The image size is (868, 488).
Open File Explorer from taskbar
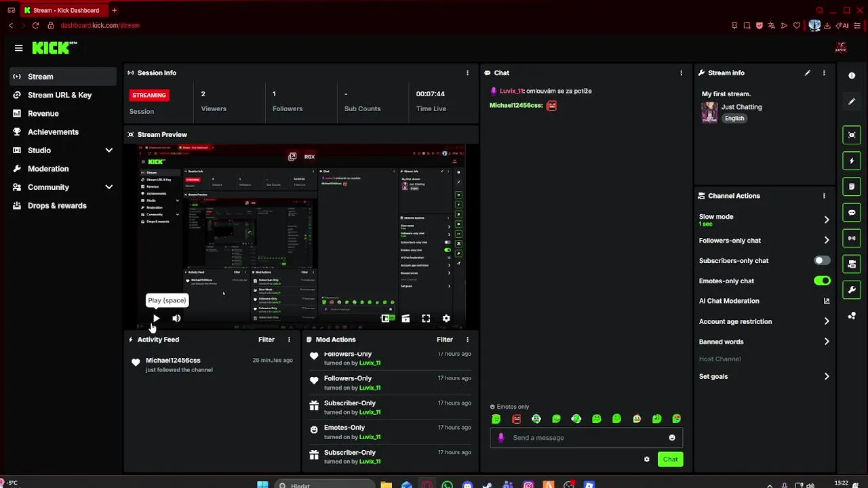tap(386, 485)
